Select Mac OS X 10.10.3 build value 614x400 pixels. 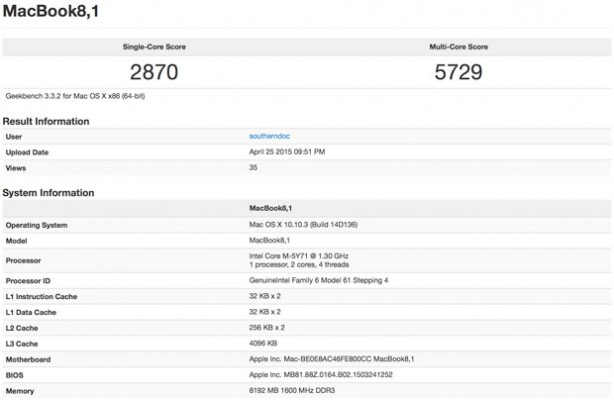pos(303,224)
